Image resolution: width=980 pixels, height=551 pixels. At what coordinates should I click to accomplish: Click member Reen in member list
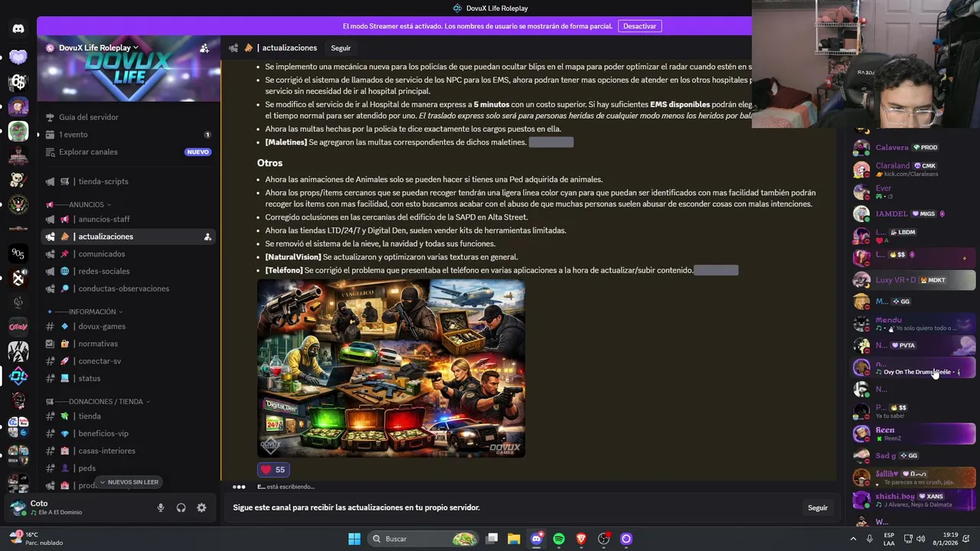913,433
